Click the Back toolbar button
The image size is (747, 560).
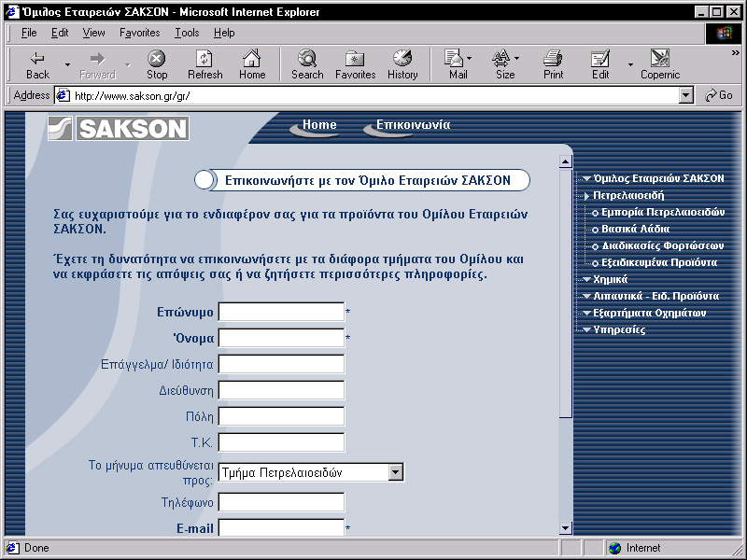(37, 65)
